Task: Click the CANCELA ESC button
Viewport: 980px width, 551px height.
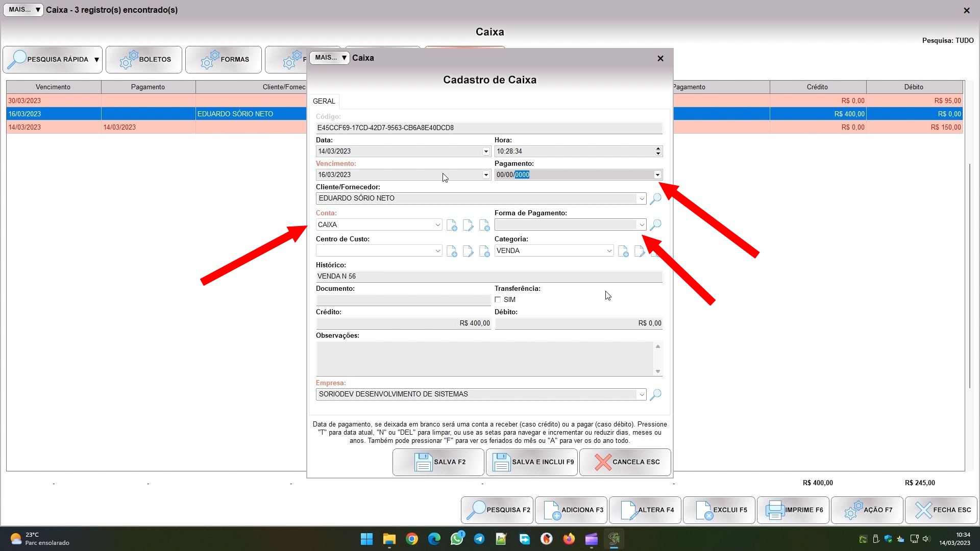Action: (625, 462)
